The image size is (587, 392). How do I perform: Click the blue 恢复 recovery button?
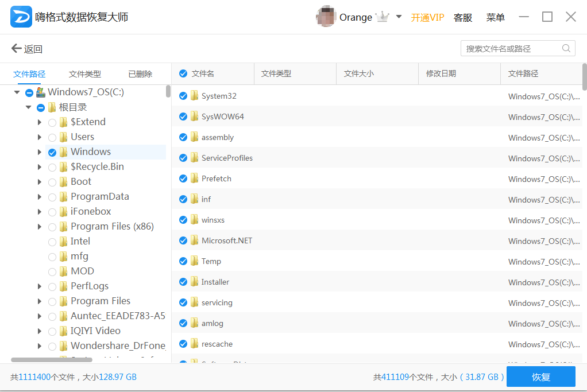pos(540,377)
